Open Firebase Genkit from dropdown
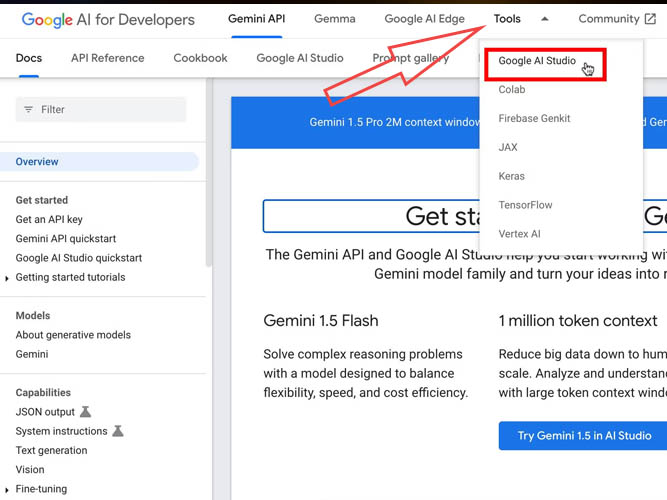Viewport: 667px width, 500px height. (534, 118)
